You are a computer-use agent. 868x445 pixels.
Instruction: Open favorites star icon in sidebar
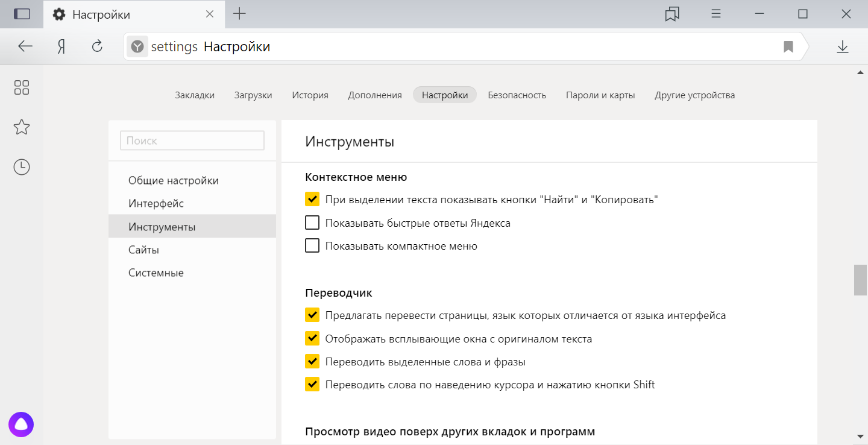point(22,127)
